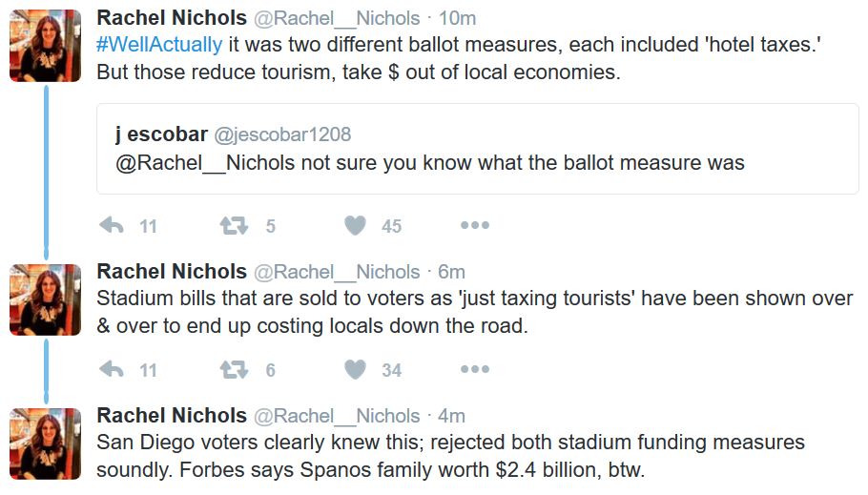Click the #WellActually hashtag

coord(159,44)
